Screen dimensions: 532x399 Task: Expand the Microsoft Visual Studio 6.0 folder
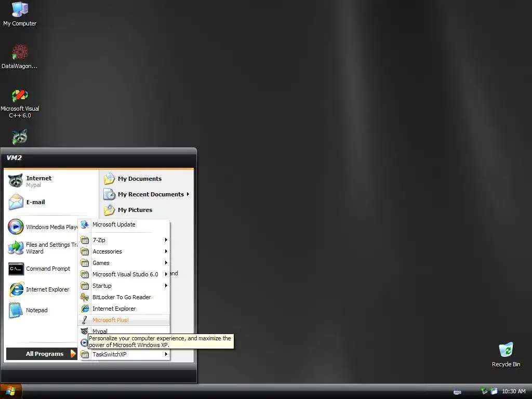124,274
